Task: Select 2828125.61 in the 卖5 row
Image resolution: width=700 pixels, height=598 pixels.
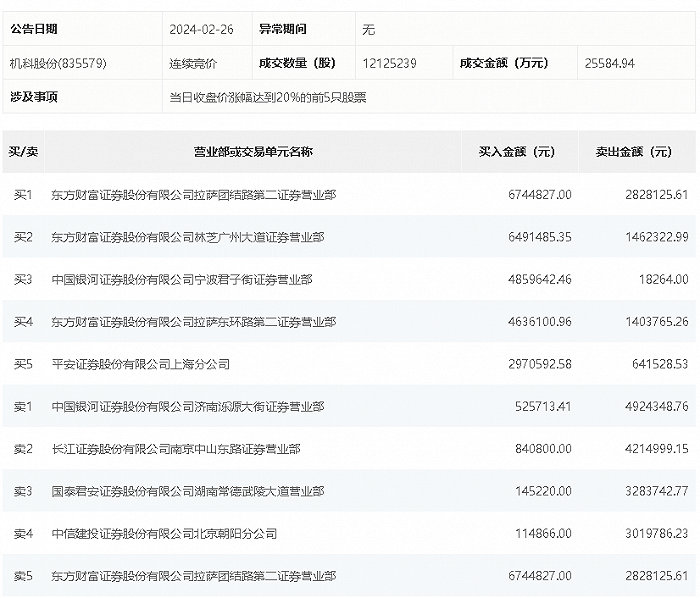Action: click(657, 576)
